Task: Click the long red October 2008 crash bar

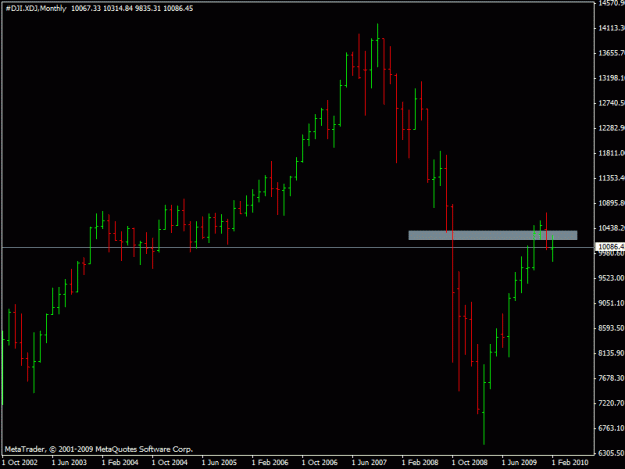Action: (453, 284)
